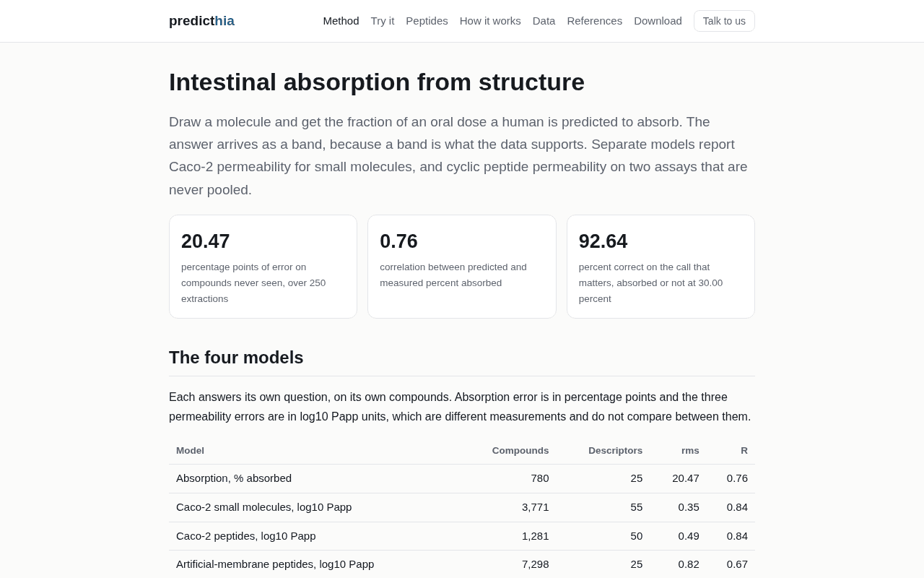This screenshot has height=578, width=924.
Task: Click the compounds value 7,298
Action: pyautogui.click(x=536, y=564)
